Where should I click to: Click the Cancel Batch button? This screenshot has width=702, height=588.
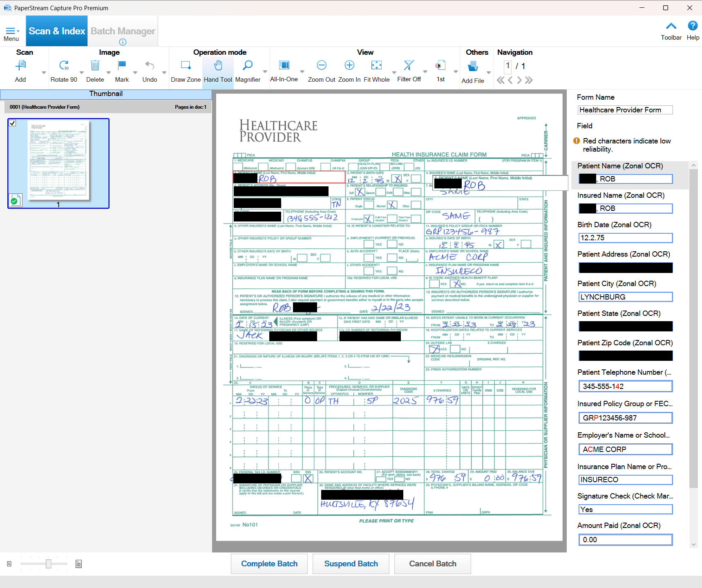tap(433, 564)
